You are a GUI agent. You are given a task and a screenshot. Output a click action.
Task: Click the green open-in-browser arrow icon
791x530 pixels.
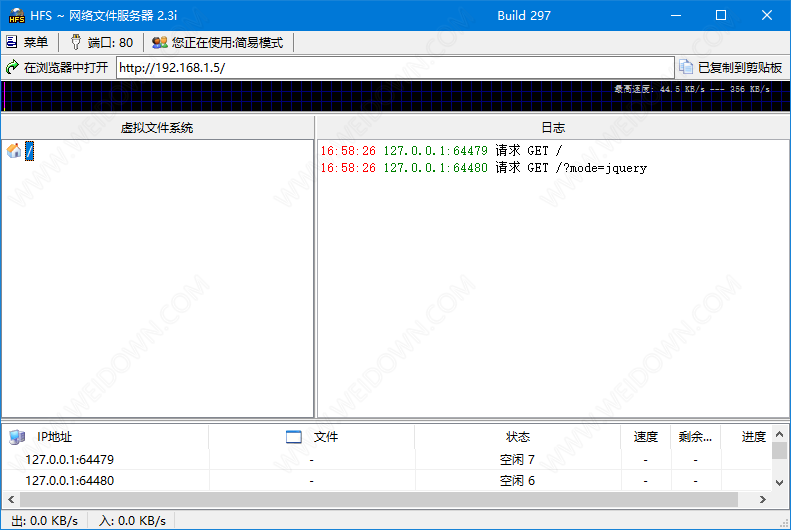click(x=13, y=67)
